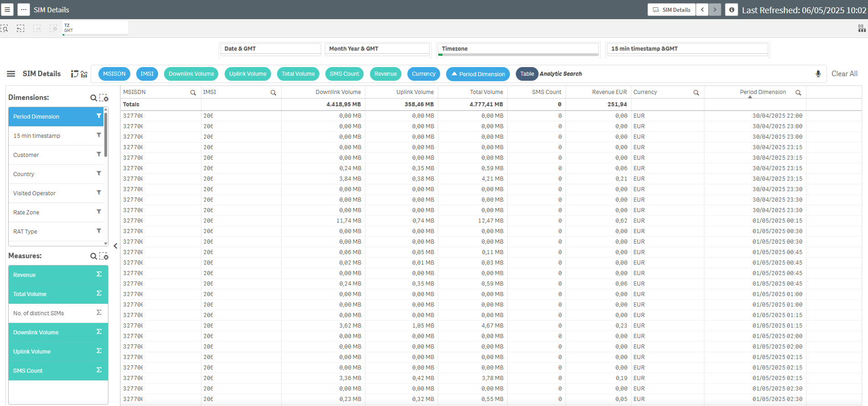Step back one selection
868x406 pixels.
tap(21, 28)
